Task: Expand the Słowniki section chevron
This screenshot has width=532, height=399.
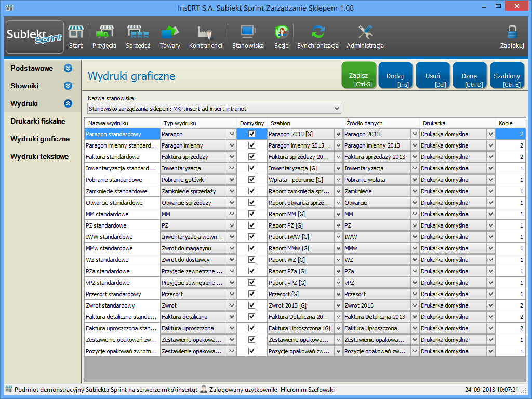Action: (x=68, y=86)
